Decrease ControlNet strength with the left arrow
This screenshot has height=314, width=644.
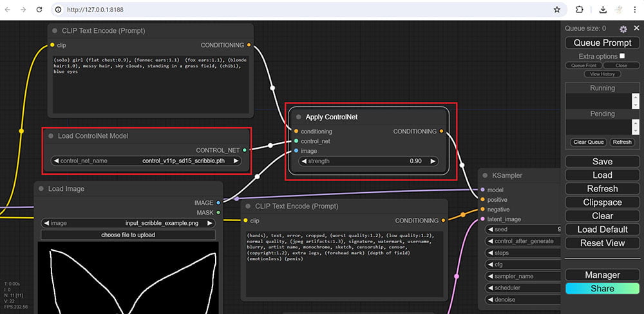coord(303,161)
